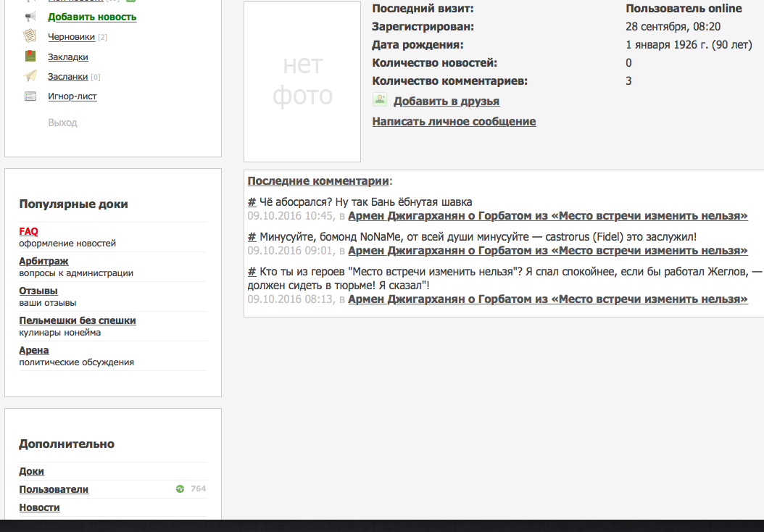764x532 pixels.
Task: Click the Игнор-лист list icon
Action: [30, 96]
